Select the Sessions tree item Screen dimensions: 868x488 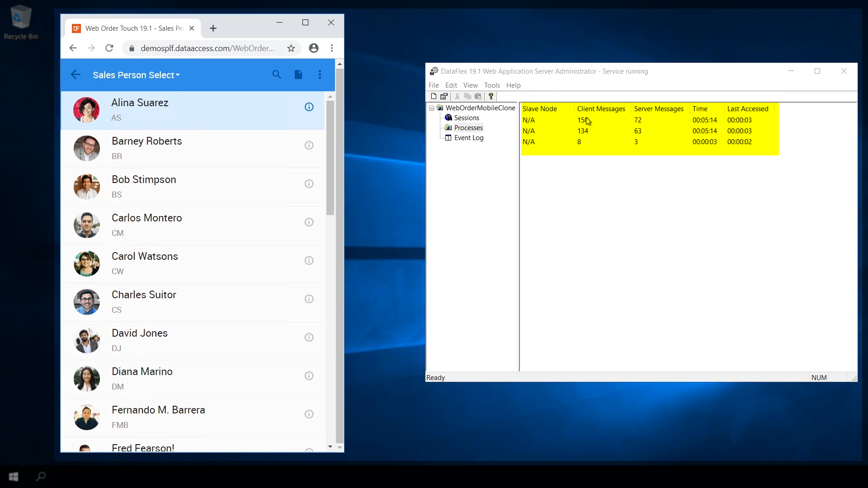click(x=467, y=118)
